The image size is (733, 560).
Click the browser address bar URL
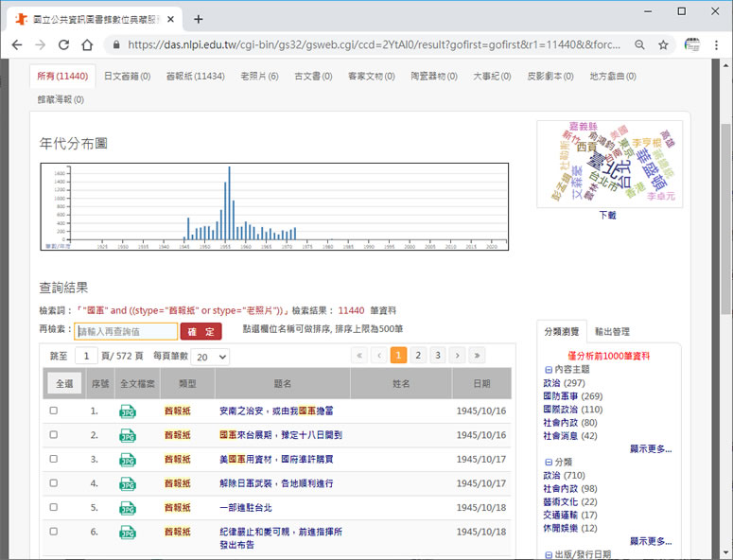point(374,44)
